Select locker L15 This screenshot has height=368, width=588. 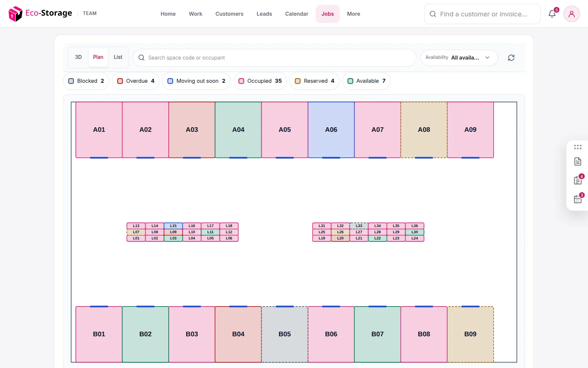tap(173, 226)
